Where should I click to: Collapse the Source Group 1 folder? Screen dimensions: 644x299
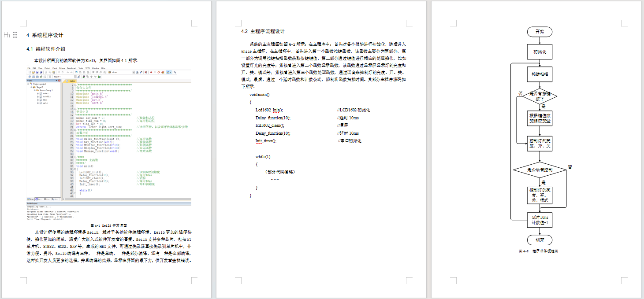[x=34, y=90]
